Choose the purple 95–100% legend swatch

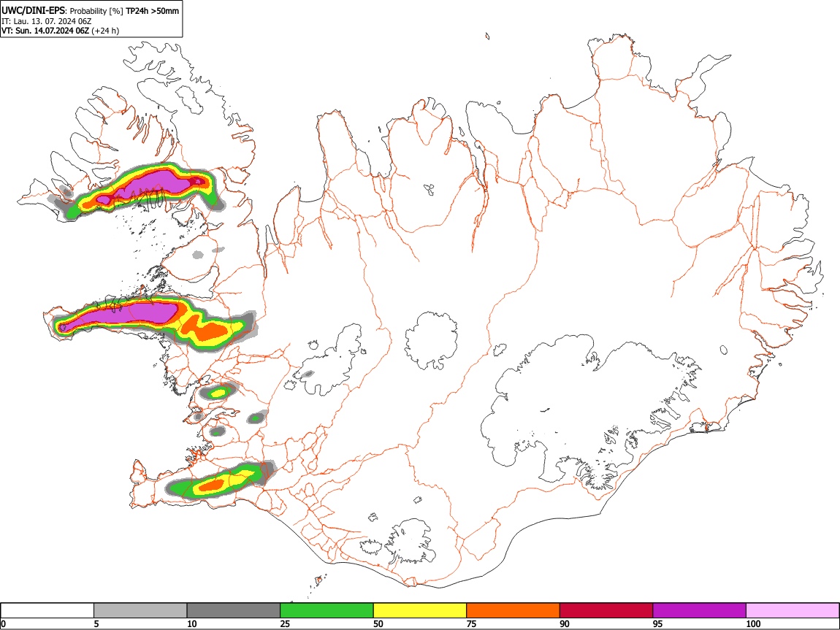pyautogui.click(x=700, y=610)
